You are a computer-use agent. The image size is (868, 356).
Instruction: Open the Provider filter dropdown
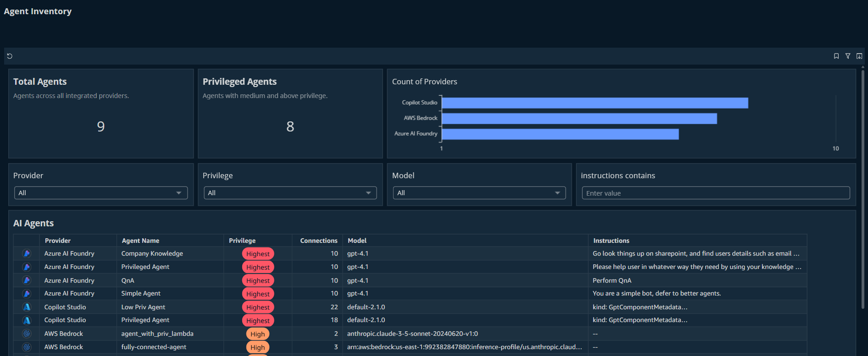(101, 193)
